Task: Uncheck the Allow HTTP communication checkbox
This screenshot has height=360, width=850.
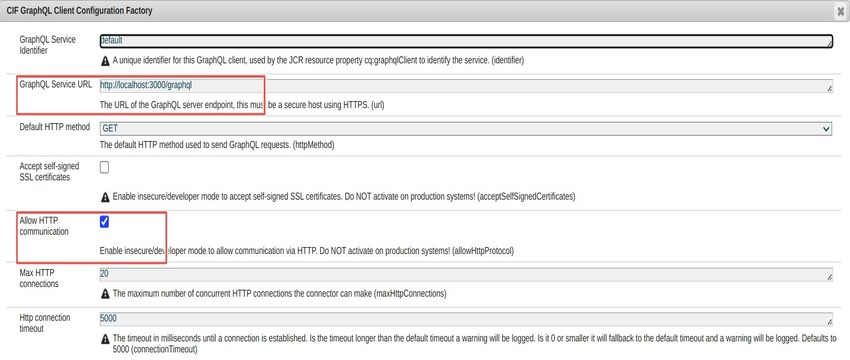Action: pos(104,222)
